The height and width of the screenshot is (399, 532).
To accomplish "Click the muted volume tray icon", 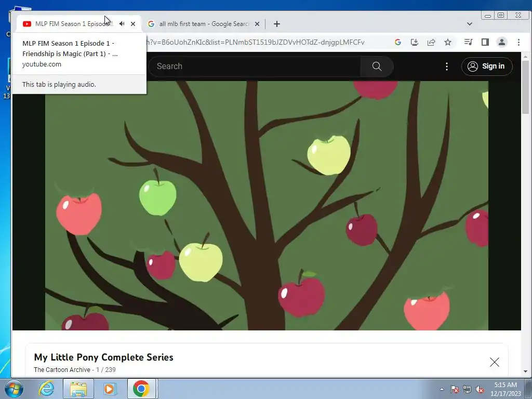I will [x=480, y=389].
